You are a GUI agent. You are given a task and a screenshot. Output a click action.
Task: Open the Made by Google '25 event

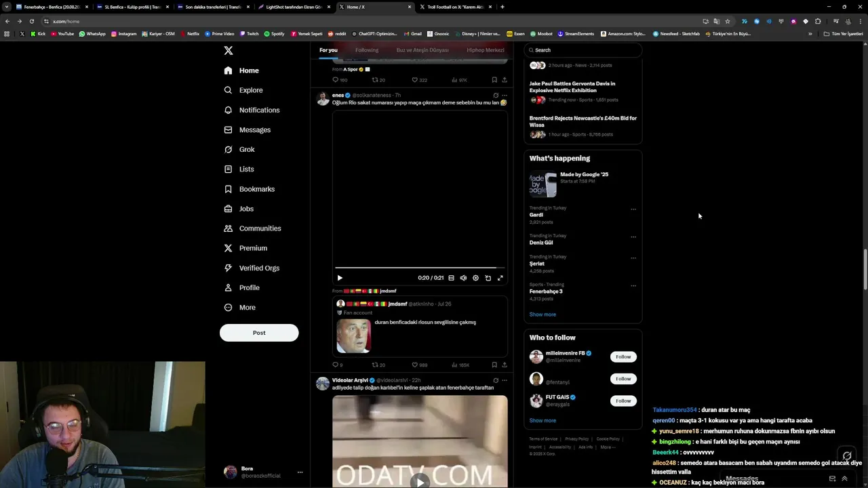pos(583,184)
